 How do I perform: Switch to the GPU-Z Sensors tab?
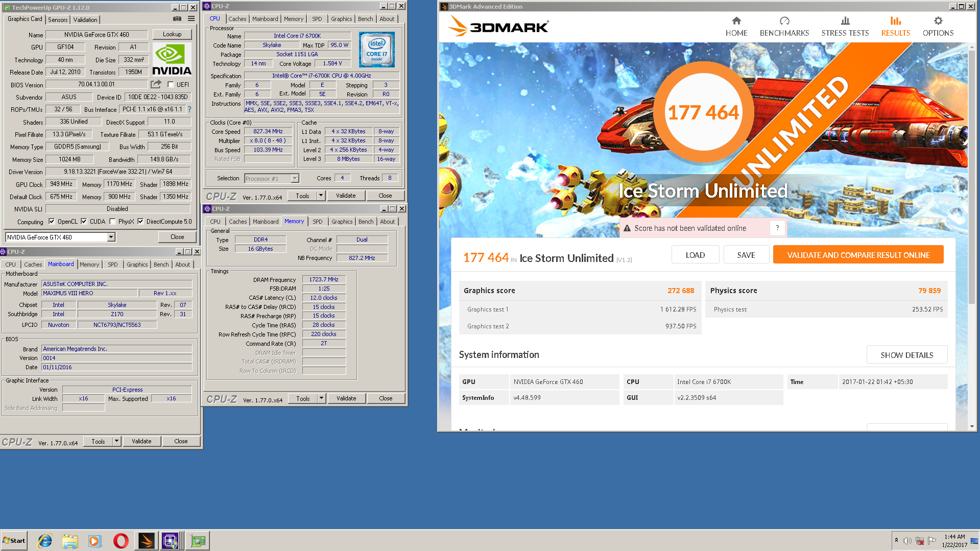coord(58,19)
